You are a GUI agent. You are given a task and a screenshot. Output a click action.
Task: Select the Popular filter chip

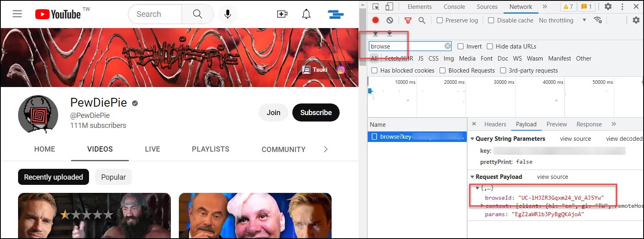(x=113, y=177)
